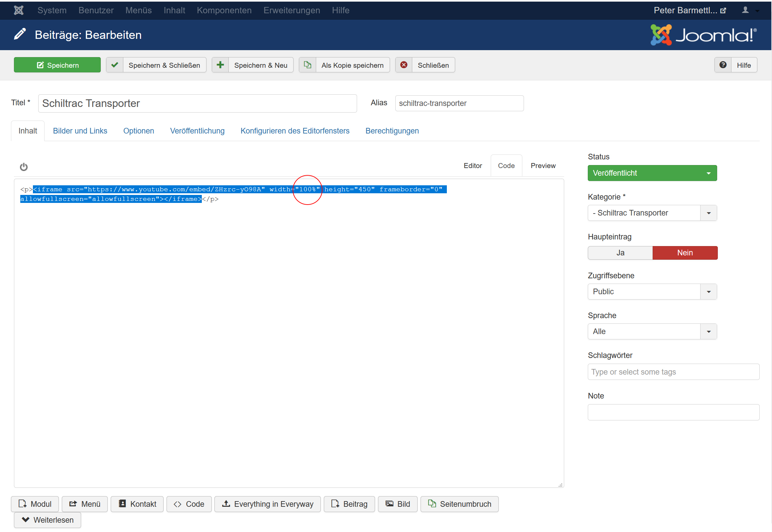Open the Status Veröffentlicht dropdown
This screenshot has width=772, height=532.
pos(652,173)
